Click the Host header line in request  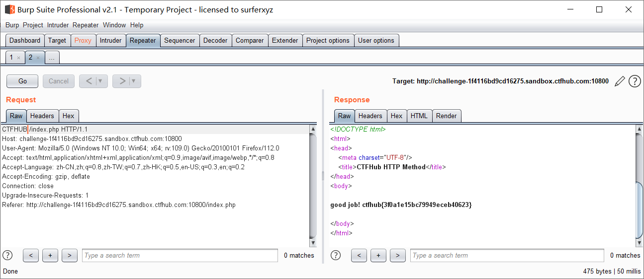point(92,139)
